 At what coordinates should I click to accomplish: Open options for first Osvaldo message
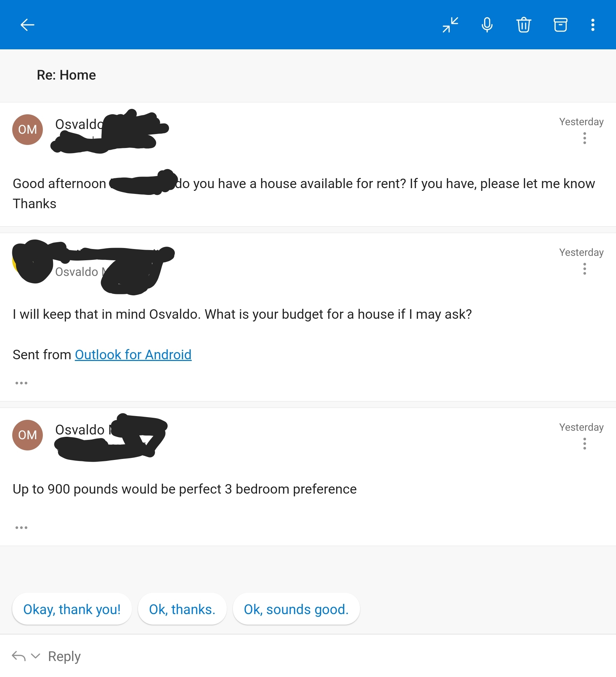(585, 138)
